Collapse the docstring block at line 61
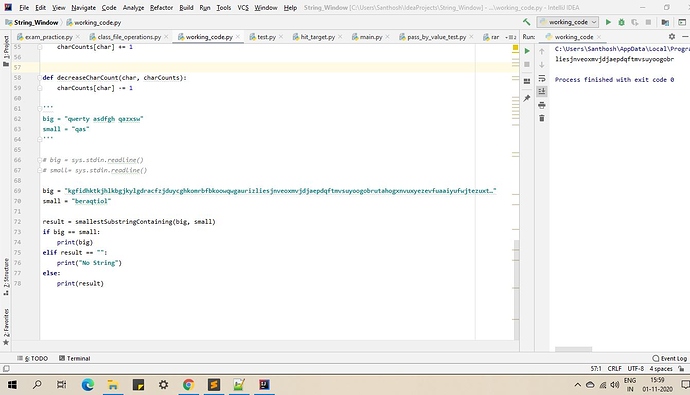This screenshot has width=690, height=395. (40, 108)
